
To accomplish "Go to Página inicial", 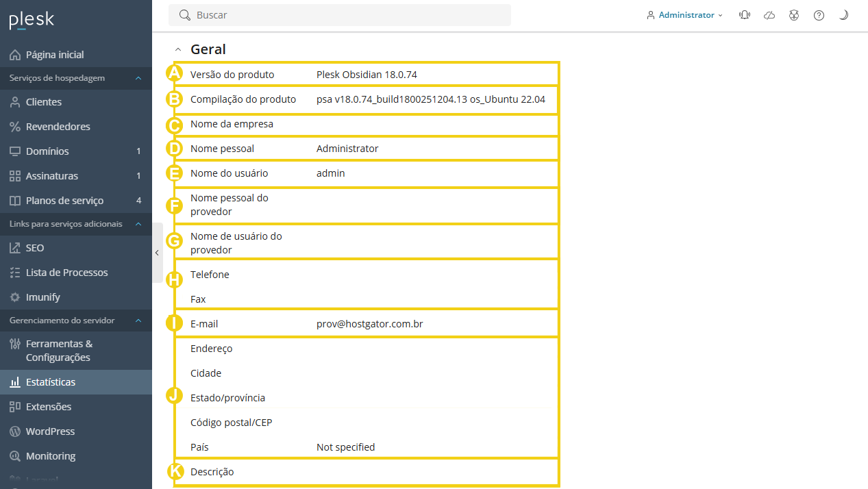I will click(55, 55).
